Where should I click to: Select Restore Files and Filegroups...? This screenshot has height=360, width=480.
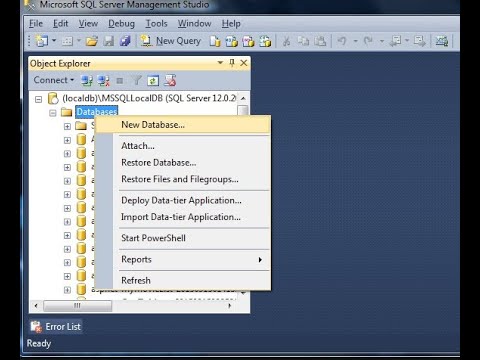point(183,179)
